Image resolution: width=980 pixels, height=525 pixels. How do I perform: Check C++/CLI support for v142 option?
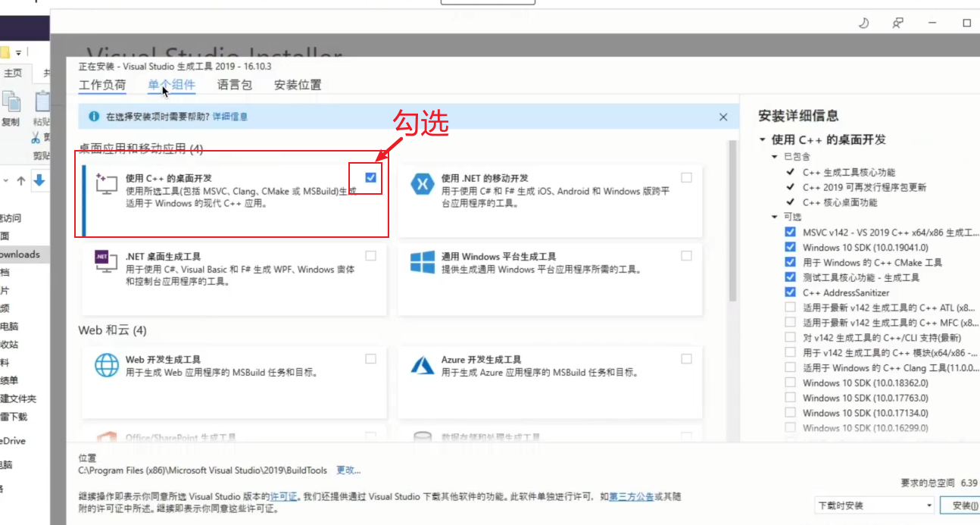click(791, 337)
